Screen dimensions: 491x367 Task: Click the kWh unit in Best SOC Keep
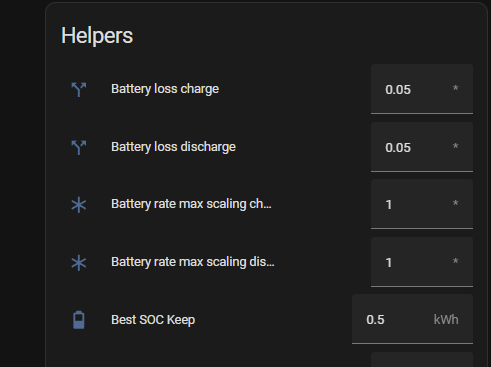pyautogui.click(x=446, y=320)
